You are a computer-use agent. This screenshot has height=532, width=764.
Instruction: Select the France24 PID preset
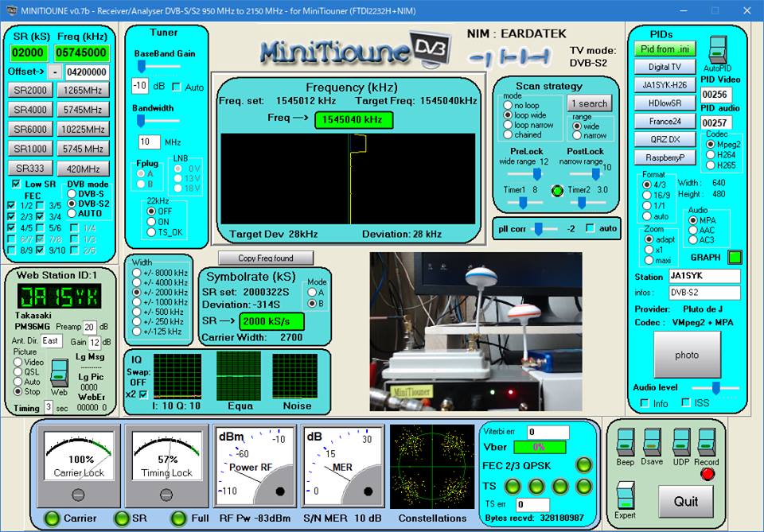665,121
